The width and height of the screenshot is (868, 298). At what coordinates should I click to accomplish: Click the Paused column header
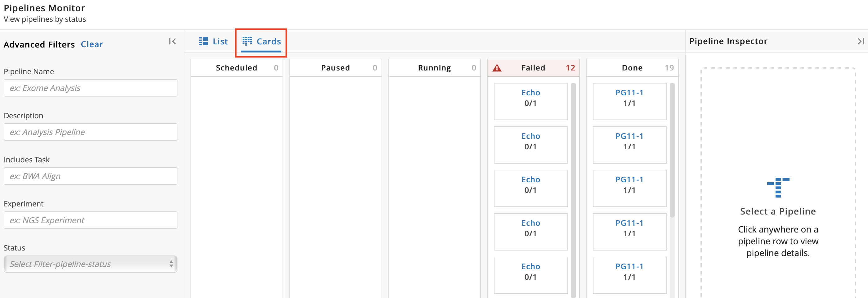click(x=336, y=68)
